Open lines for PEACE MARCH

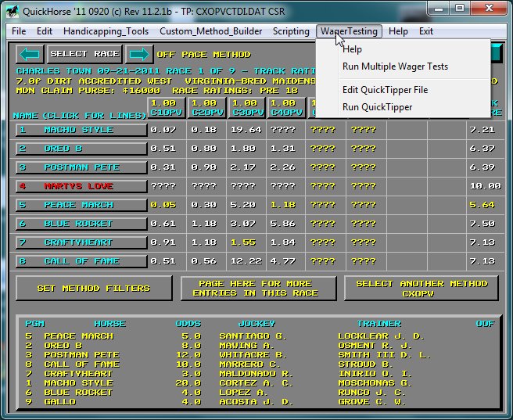coord(81,205)
